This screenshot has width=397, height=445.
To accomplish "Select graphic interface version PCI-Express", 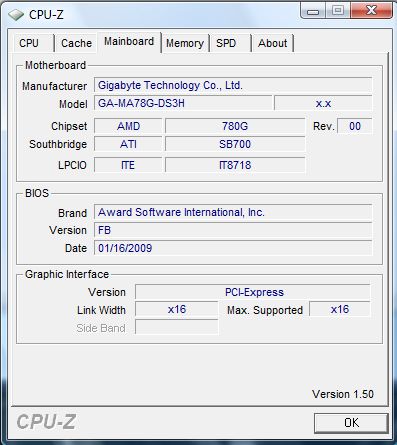I will click(253, 292).
